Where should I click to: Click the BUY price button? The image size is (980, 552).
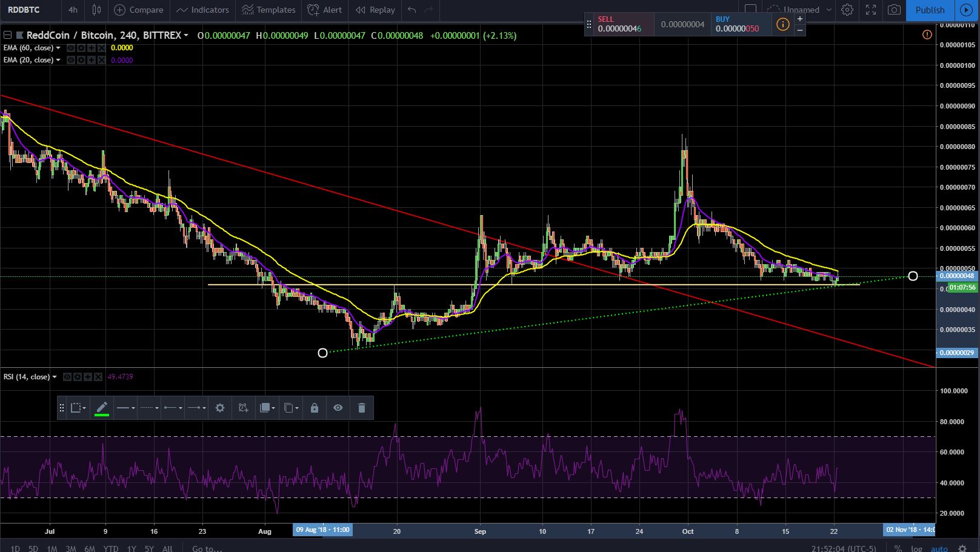pos(741,24)
